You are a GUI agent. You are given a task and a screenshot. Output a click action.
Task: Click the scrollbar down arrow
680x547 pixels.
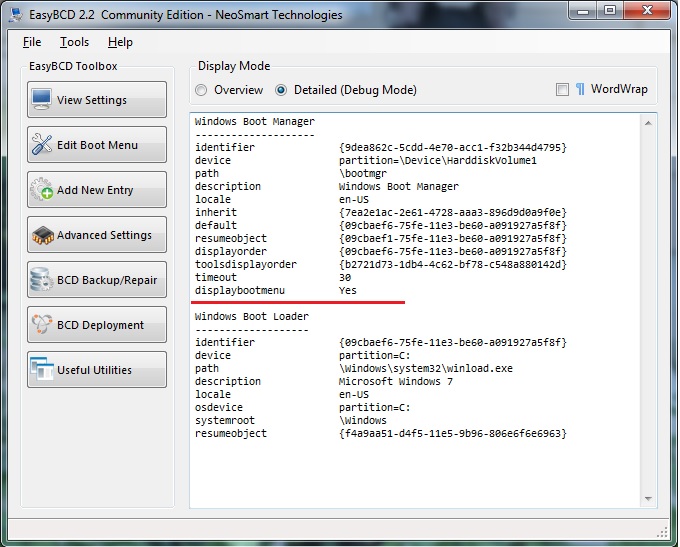pos(648,498)
